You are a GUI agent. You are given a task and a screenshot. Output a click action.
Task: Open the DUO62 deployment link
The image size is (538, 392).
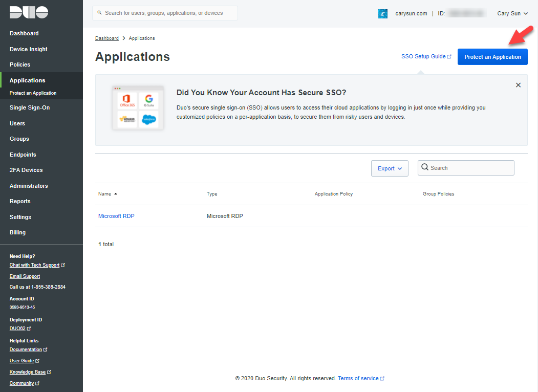20,329
